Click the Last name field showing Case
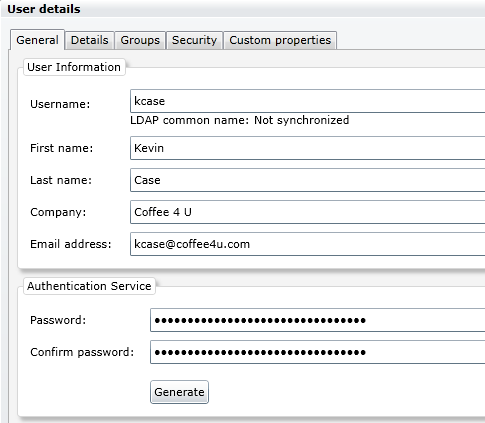This screenshot has height=423, width=485. 307,180
